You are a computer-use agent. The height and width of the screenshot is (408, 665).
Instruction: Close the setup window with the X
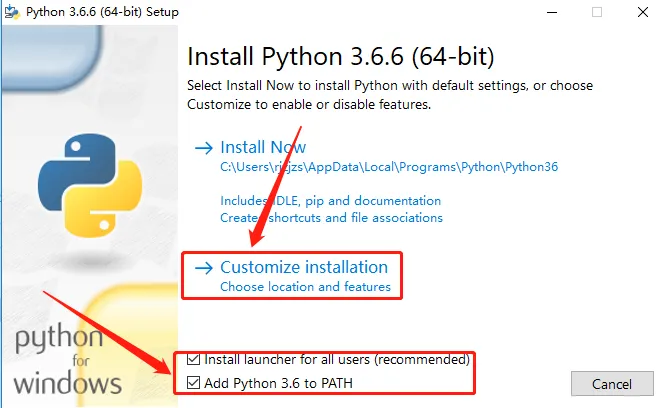(642, 12)
